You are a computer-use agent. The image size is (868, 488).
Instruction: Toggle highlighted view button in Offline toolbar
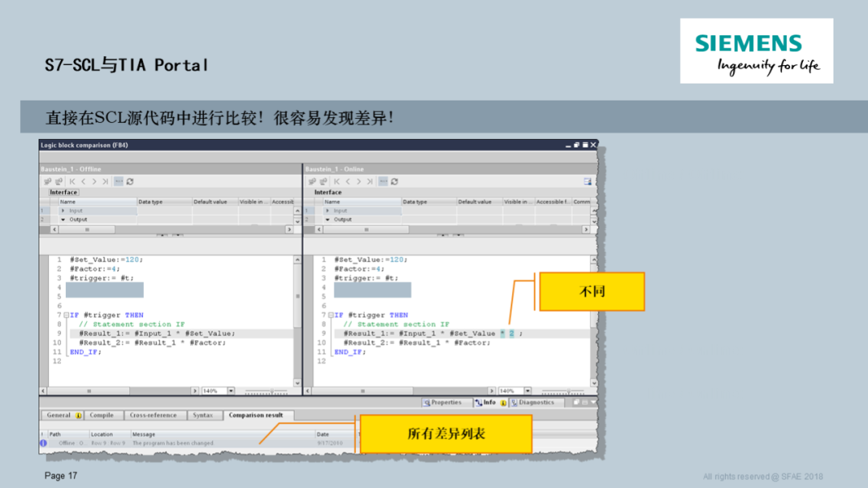point(118,182)
